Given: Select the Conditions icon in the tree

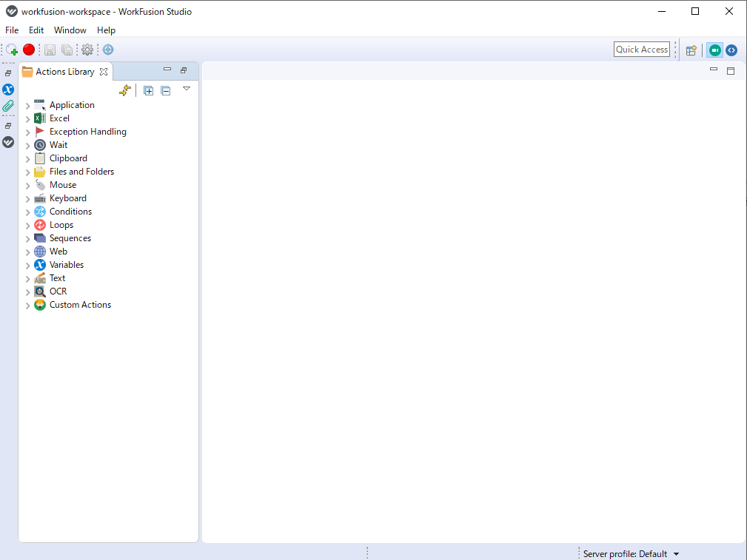Looking at the screenshot, I should click(x=40, y=212).
